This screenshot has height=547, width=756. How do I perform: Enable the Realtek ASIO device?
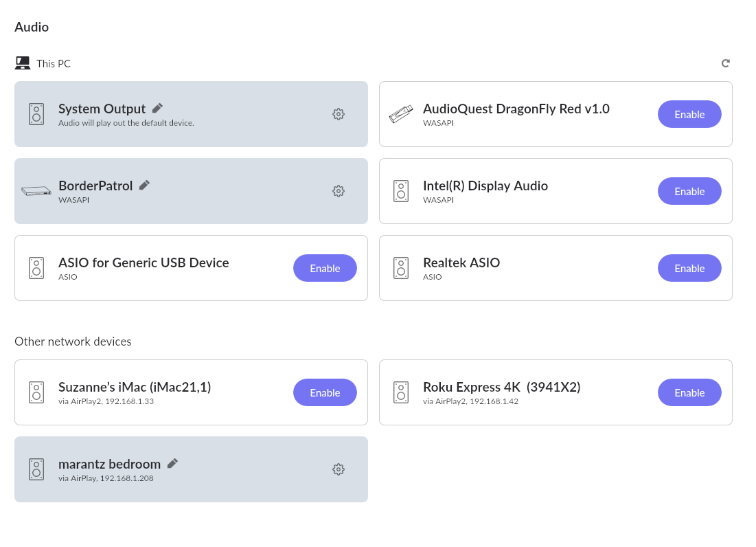(689, 268)
